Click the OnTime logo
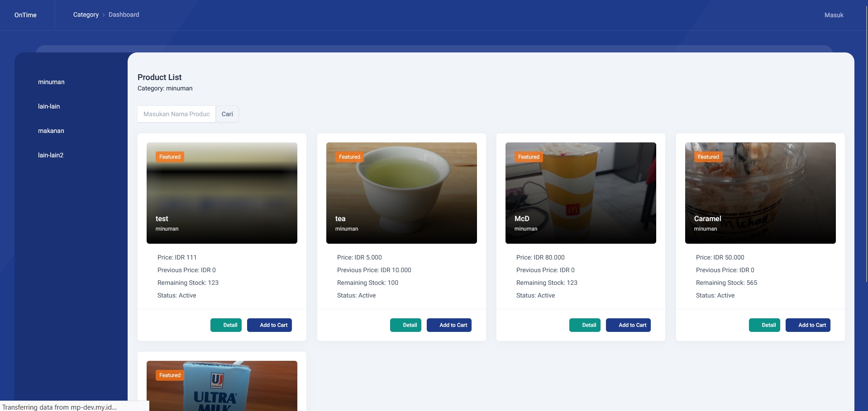Viewport: 868px width, 411px height. 25,15
